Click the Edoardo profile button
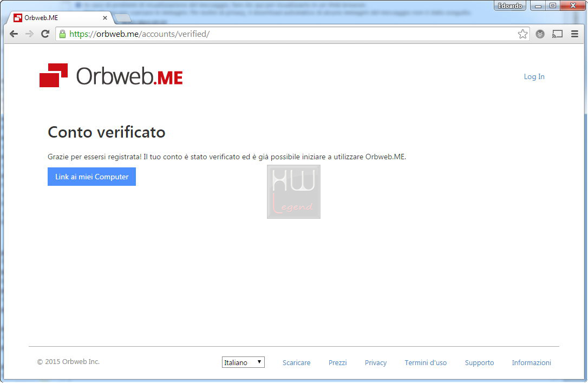This screenshot has width=588, height=383. point(510,5)
